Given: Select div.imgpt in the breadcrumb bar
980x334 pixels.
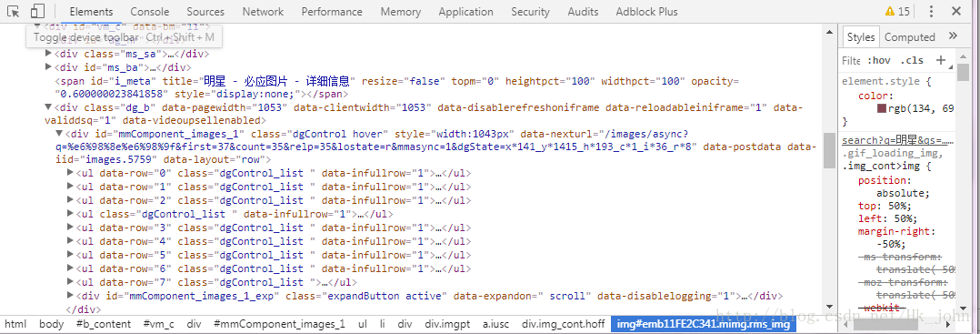Looking at the screenshot, I should [x=446, y=324].
